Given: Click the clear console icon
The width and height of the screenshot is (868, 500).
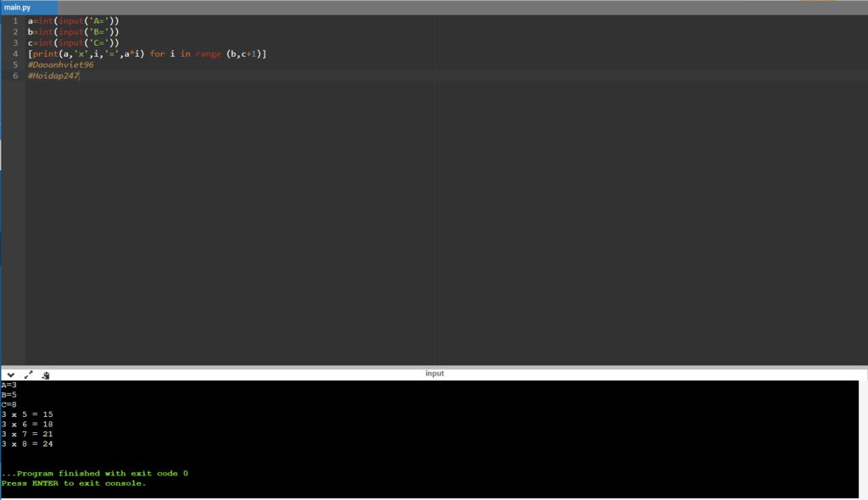Looking at the screenshot, I should coord(46,375).
